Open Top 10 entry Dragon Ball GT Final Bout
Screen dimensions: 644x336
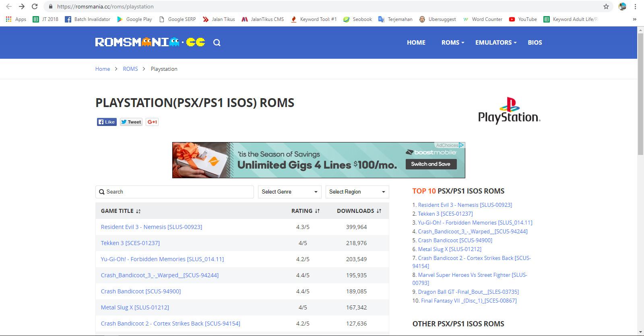click(469, 292)
